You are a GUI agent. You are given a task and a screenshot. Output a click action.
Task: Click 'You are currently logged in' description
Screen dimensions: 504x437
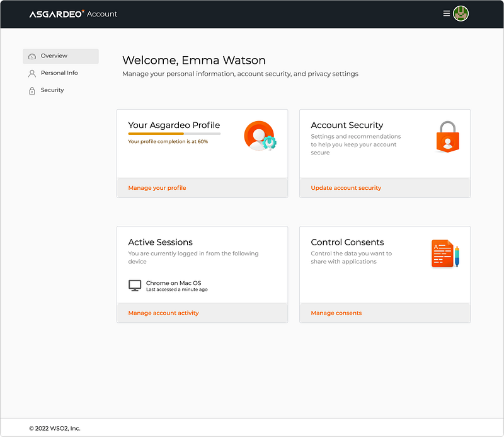click(193, 257)
